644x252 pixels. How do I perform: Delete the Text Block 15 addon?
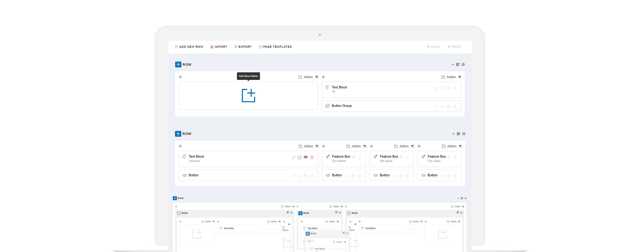(455, 88)
